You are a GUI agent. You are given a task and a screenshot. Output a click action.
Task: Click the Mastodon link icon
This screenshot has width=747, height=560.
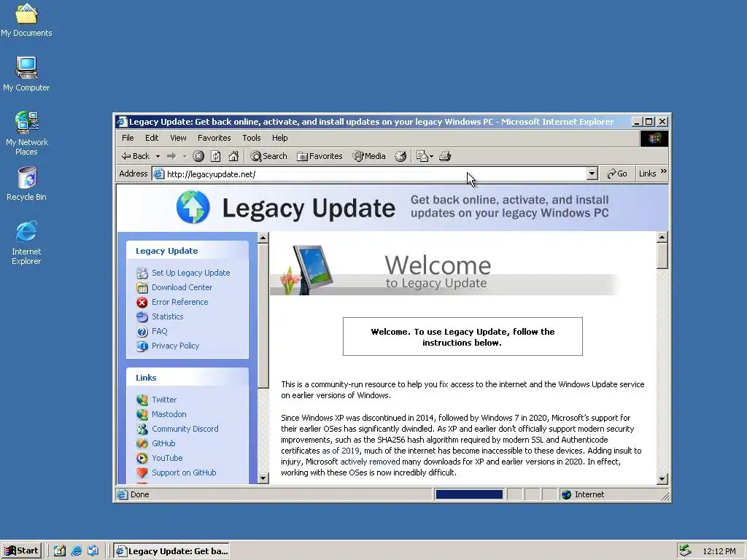click(x=142, y=415)
